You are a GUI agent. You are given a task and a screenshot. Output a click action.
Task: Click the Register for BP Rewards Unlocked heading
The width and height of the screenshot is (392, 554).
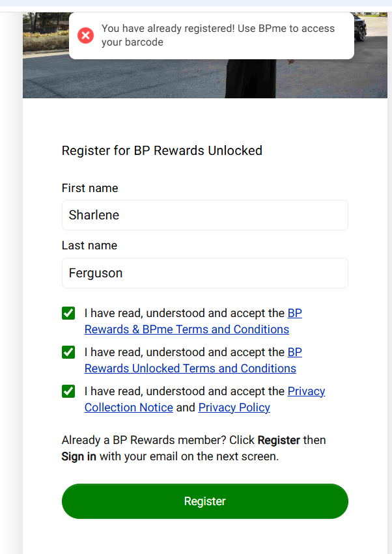coord(162,150)
